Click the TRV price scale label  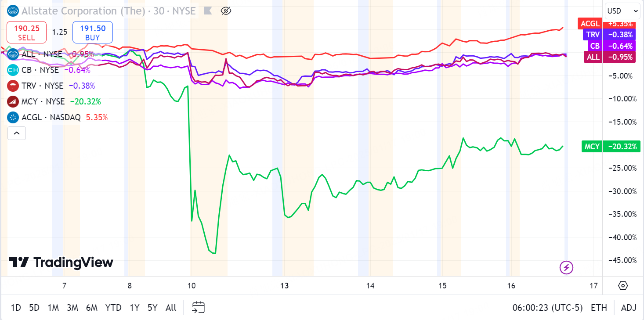point(610,35)
